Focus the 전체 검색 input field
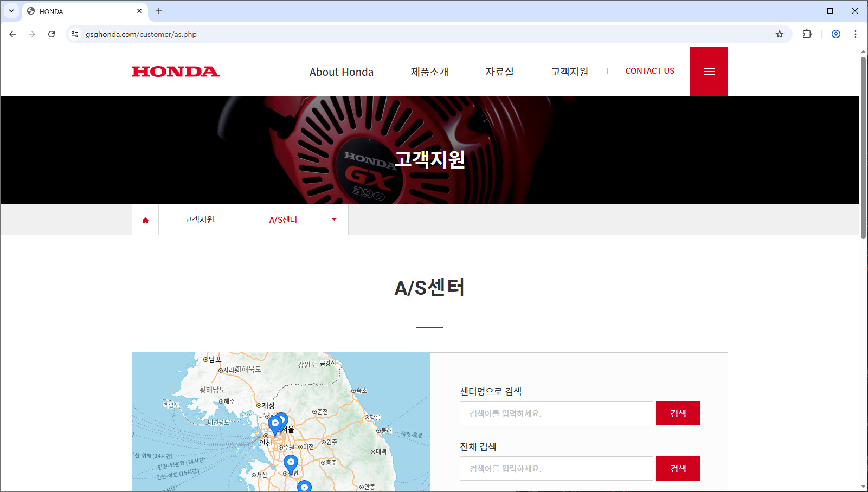The height and width of the screenshot is (492, 868). pos(556,469)
